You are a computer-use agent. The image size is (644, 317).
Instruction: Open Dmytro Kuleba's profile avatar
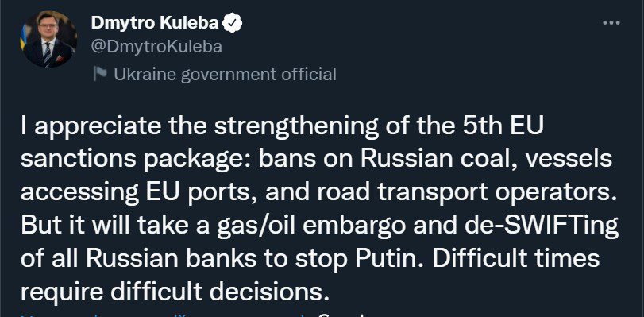pyautogui.click(x=49, y=40)
